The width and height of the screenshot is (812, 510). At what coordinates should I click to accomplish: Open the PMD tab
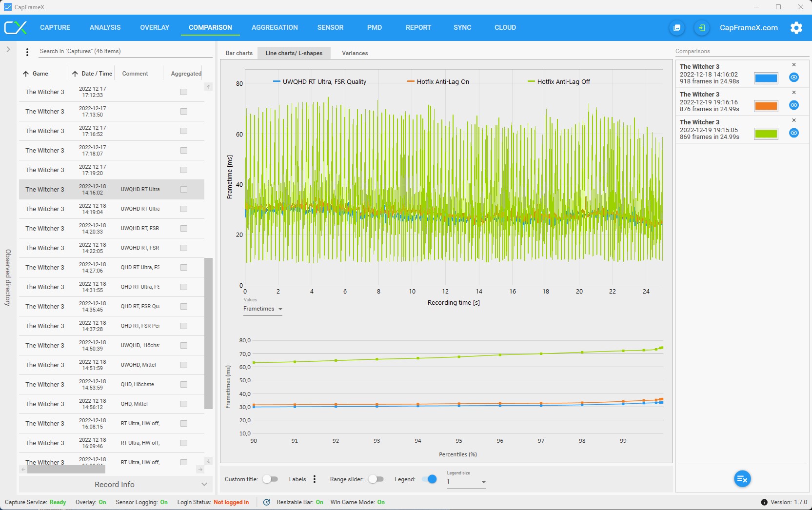click(375, 28)
